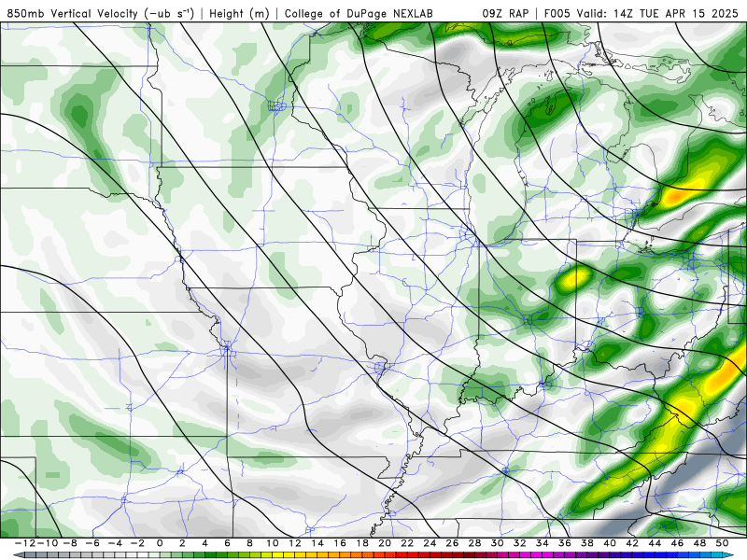Viewport: 747px width, 560px height.
Task: Click the '14' value on color scale
Action: [x=317, y=543]
